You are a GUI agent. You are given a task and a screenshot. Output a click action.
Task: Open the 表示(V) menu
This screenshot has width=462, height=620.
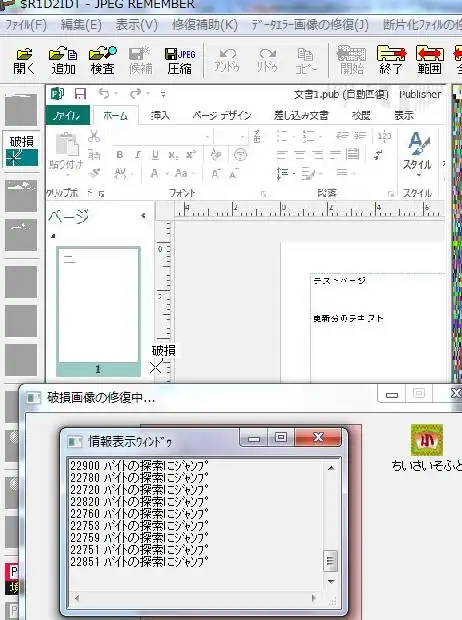coord(136,25)
